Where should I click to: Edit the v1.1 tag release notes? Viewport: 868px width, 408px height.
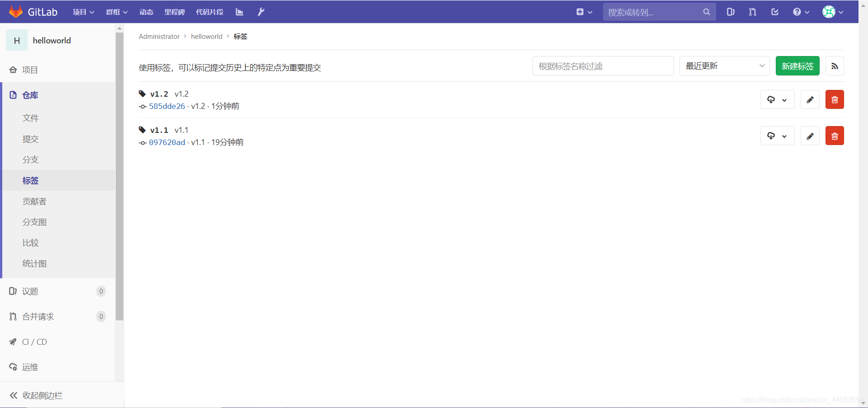click(x=810, y=136)
